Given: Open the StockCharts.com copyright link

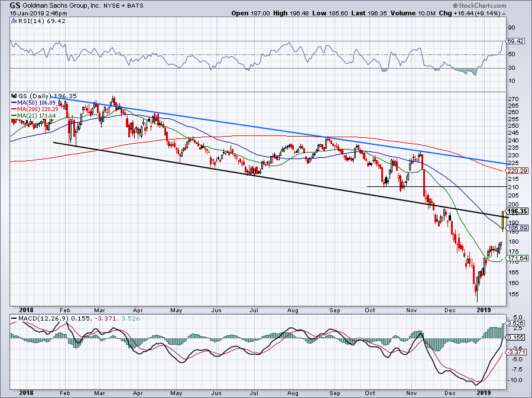Looking at the screenshot, I should pos(479,5).
